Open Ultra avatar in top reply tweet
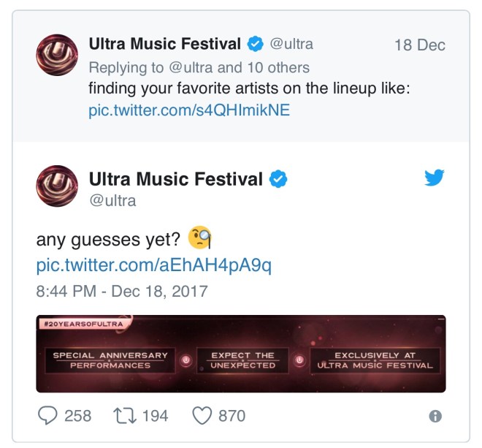 pyautogui.click(x=57, y=55)
